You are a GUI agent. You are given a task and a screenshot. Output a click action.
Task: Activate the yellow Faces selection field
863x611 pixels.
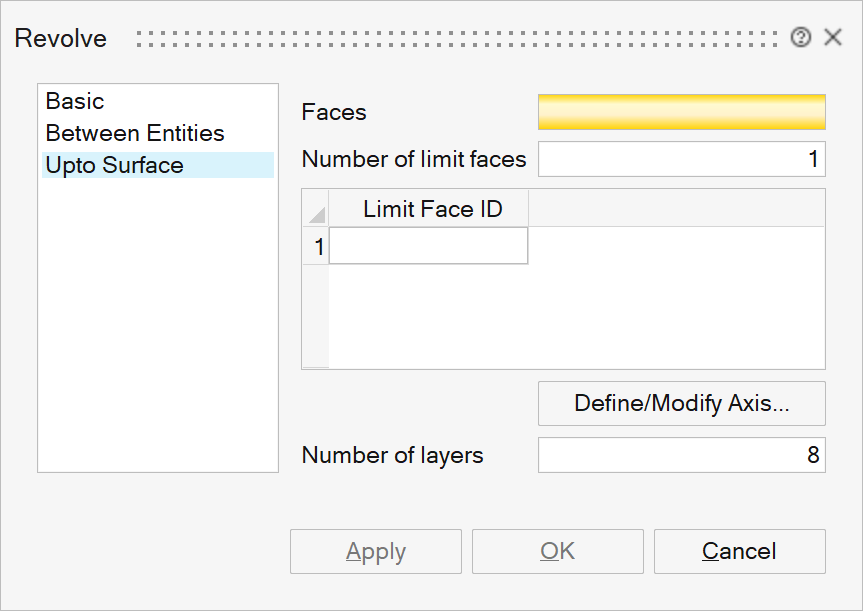click(x=681, y=112)
